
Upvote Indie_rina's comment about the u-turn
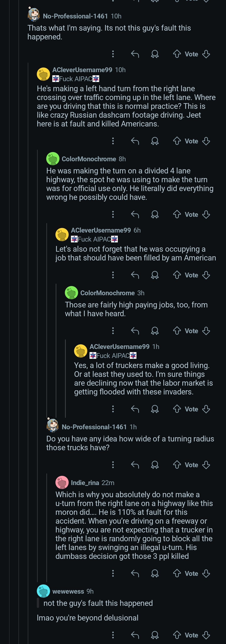click(x=177, y=573)
